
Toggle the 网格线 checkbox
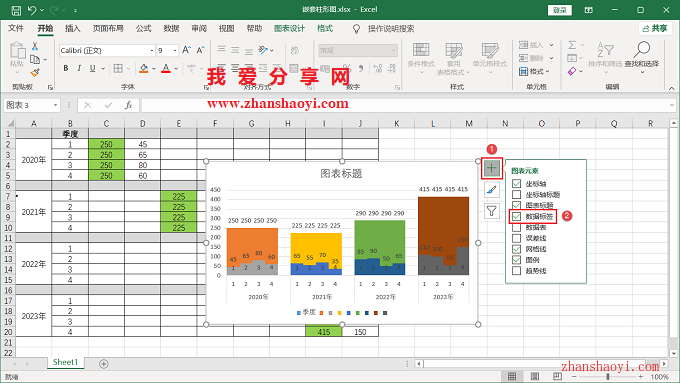point(516,249)
